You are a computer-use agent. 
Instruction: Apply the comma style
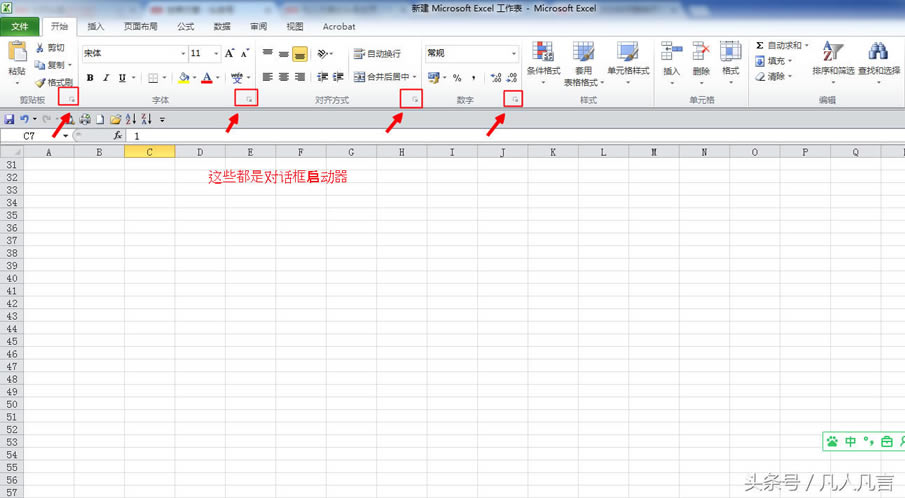(473, 77)
